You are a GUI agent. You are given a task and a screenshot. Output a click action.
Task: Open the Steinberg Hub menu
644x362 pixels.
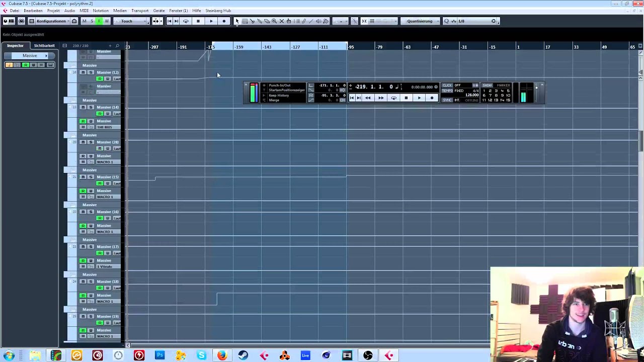[218, 11]
